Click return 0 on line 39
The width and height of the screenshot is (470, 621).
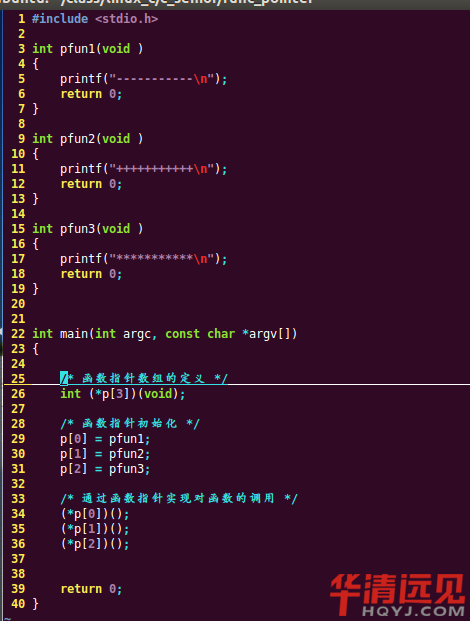(x=91, y=589)
